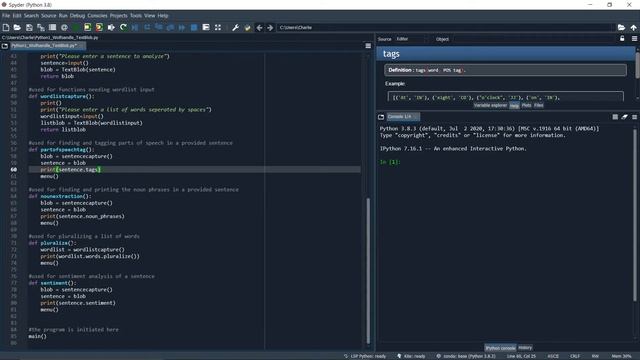The width and height of the screenshot is (640, 360).
Task: Open the Tools menu
Action: click(136, 16)
